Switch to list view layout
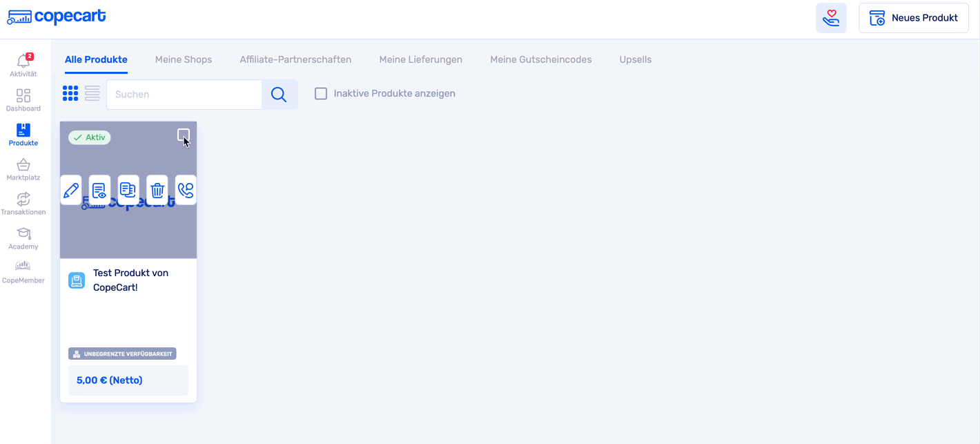The height and width of the screenshot is (444, 980). [x=92, y=94]
